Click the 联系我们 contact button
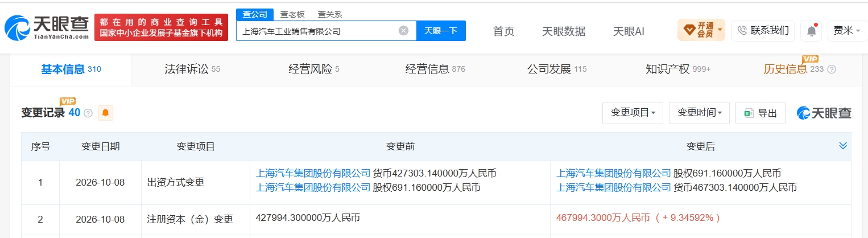 pyautogui.click(x=763, y=30)
